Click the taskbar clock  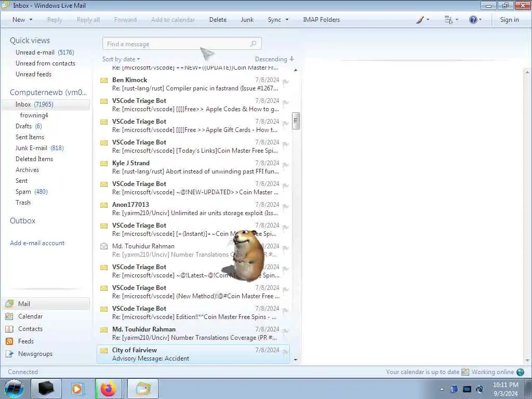[506, 389]
